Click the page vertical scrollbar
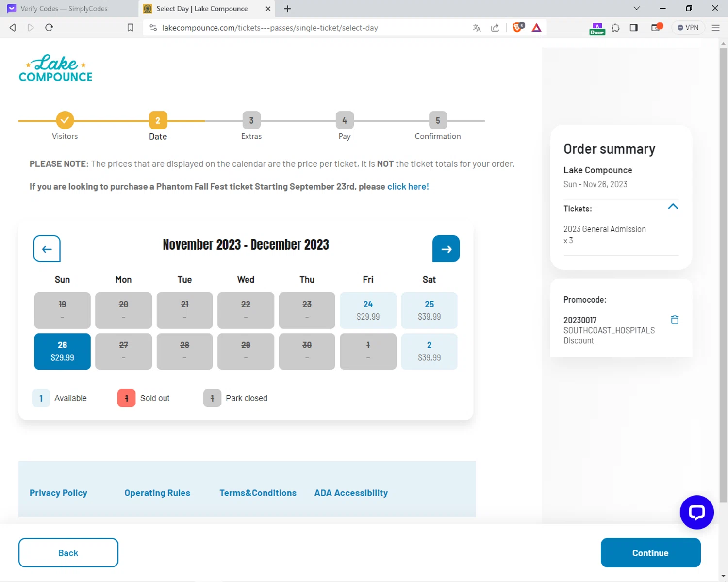The image size is (728, 582). tap(723, 276)
